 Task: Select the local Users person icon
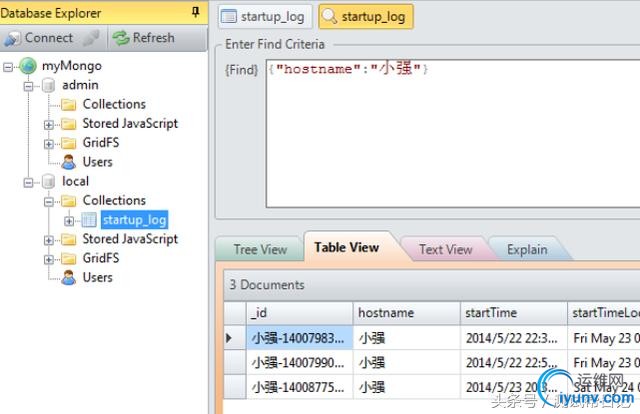(69, 278)
